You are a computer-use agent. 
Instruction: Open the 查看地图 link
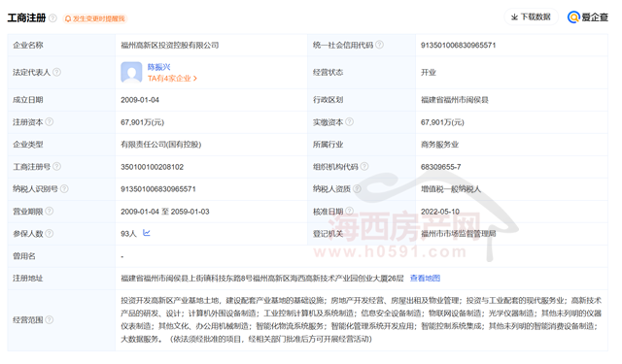point(425,278)
